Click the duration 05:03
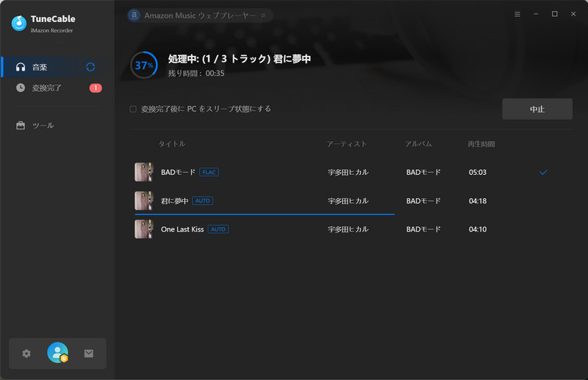Viewport: 588px width, 380px height. [x=477, y=172]
